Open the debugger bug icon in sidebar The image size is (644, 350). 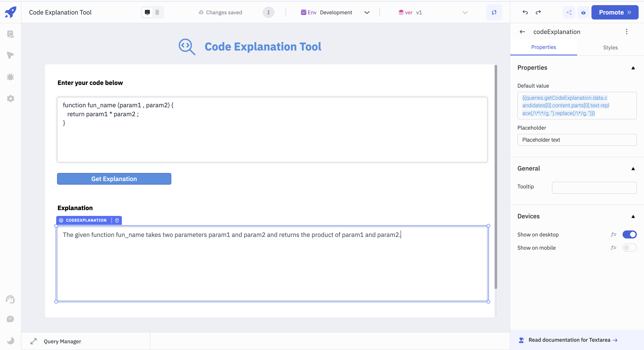(10, 77)
